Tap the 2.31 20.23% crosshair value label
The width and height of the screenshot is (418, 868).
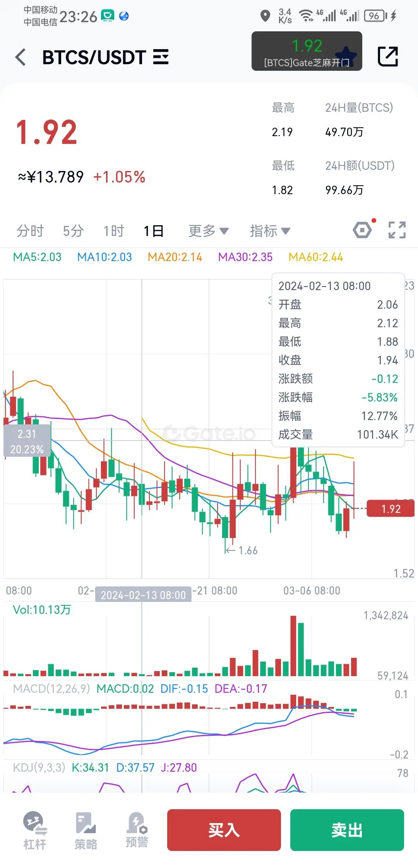pyautogui.click(x=27, y=441)
